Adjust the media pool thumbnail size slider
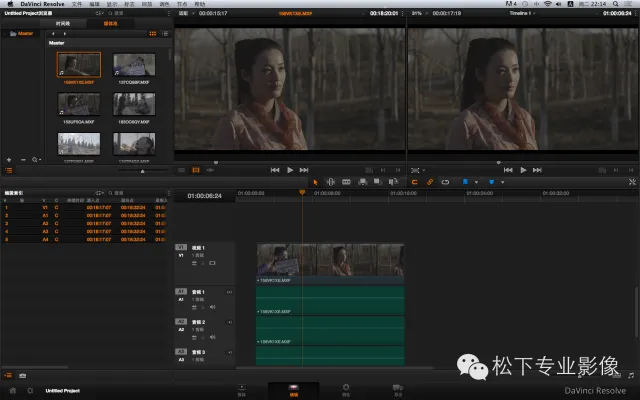 [x=142, y=171]
